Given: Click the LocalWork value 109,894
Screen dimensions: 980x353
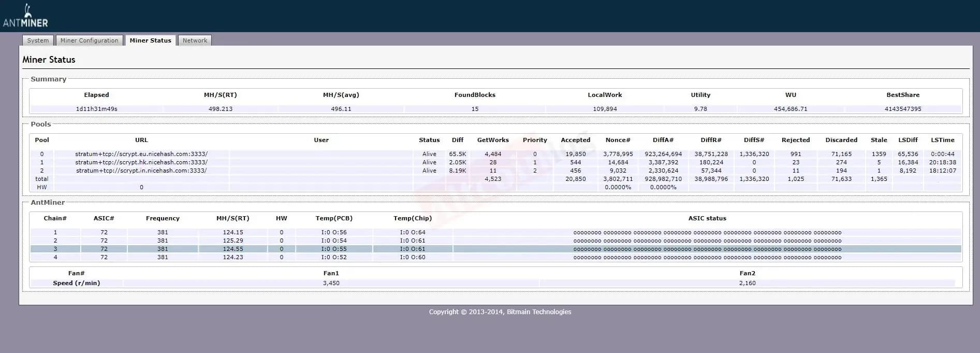Looking at the screenshot, I should (605, 109).
